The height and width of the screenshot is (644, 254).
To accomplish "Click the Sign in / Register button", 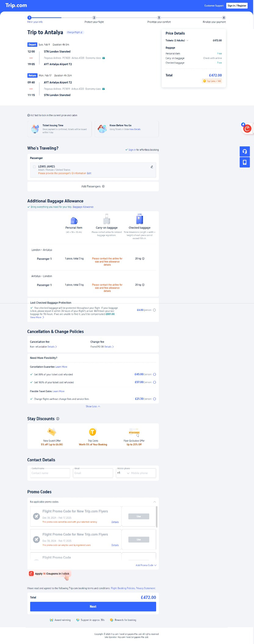I will coord(237,5).
